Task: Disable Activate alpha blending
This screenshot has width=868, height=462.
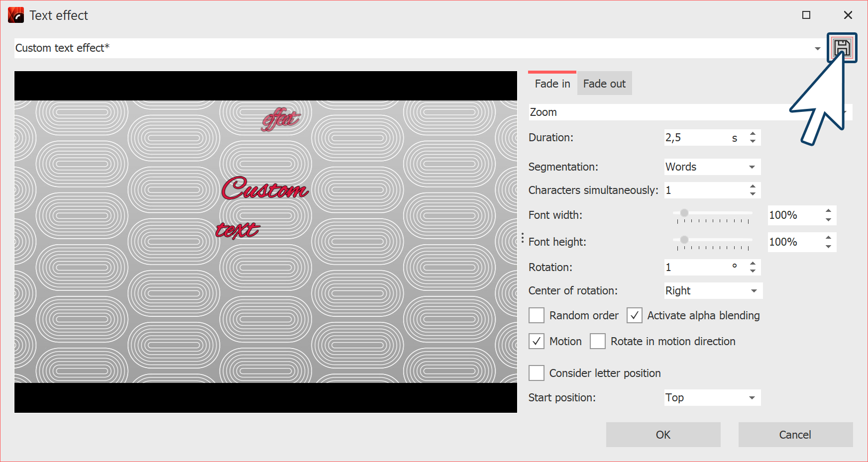Action: [634, 315]
